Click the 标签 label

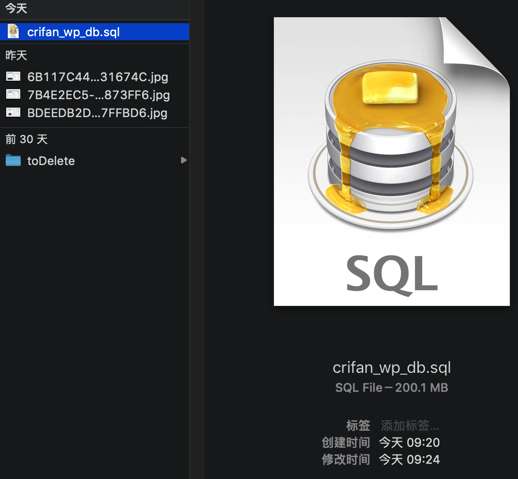click(358, 426)
